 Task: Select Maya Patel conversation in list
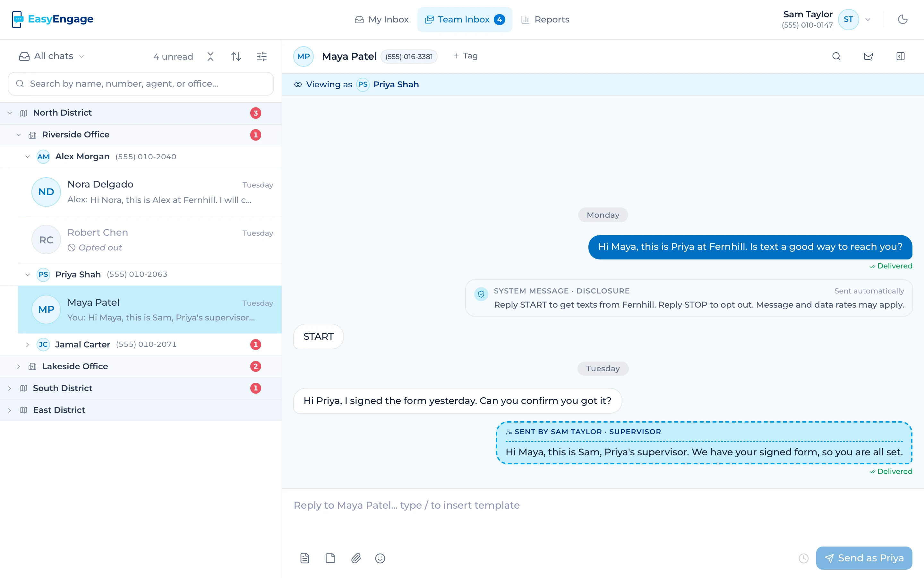click(x=150, y=309)
